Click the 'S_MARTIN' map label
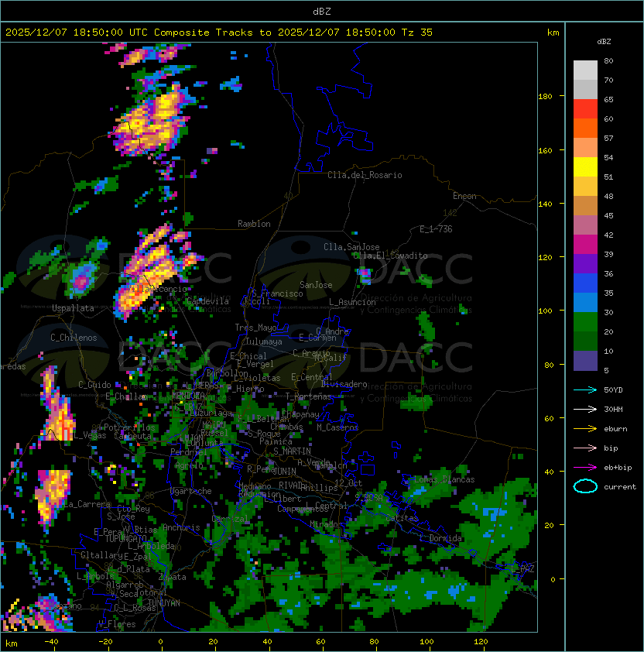 [x=292, y=451]
